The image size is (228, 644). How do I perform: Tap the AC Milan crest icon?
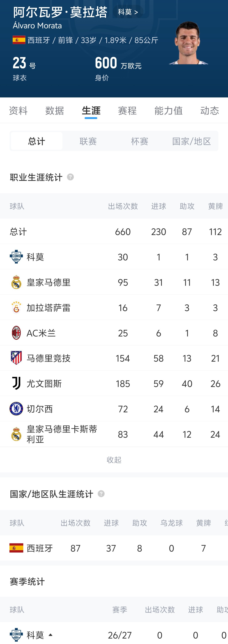[x=16, y=333]
